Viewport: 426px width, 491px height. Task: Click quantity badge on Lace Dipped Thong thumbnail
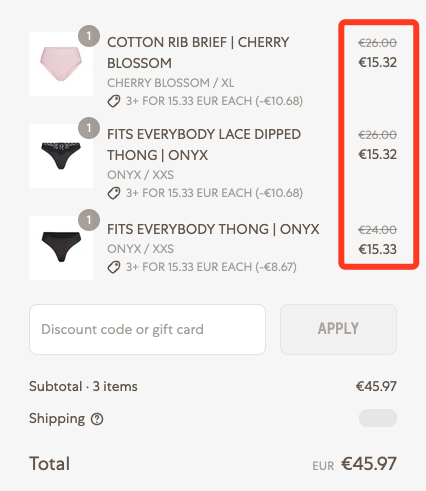pos(89,128)
